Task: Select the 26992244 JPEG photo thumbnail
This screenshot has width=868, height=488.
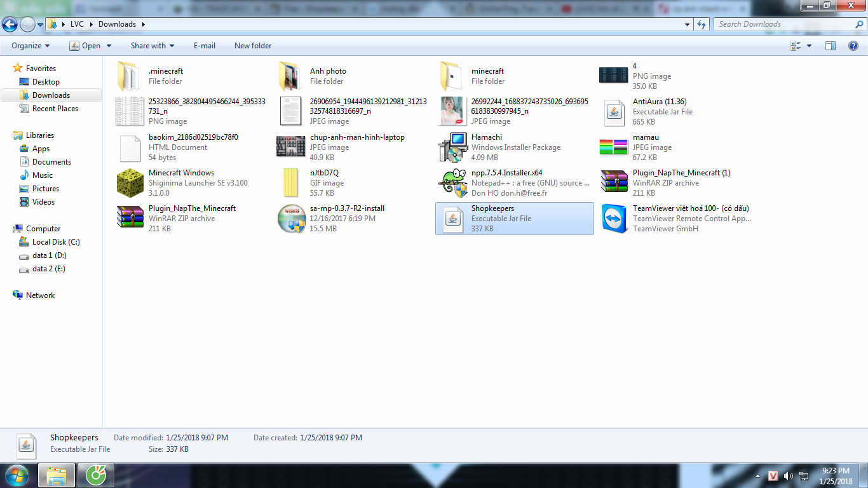Action: (x=452, y=111)
